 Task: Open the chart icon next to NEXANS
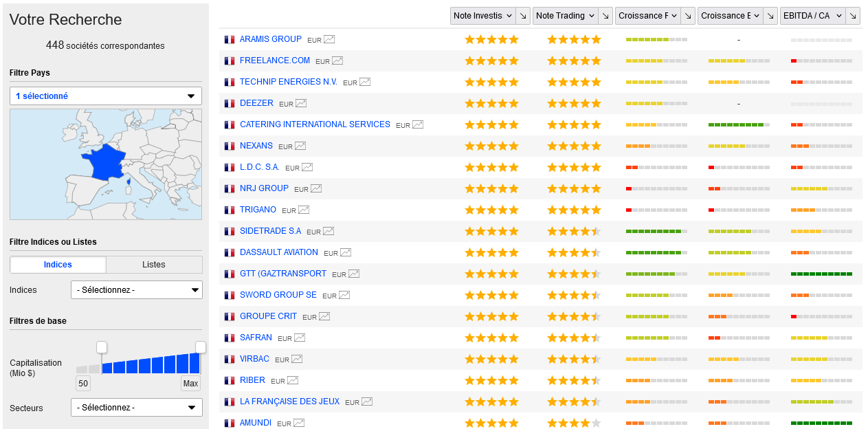pyautogui.click(x=300, y=146)
